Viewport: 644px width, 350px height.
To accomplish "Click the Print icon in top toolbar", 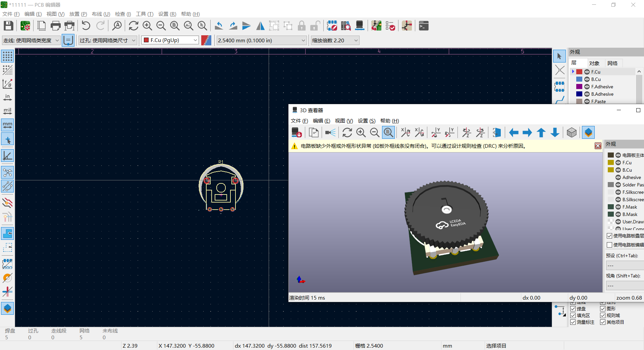I will pos(55,26).
